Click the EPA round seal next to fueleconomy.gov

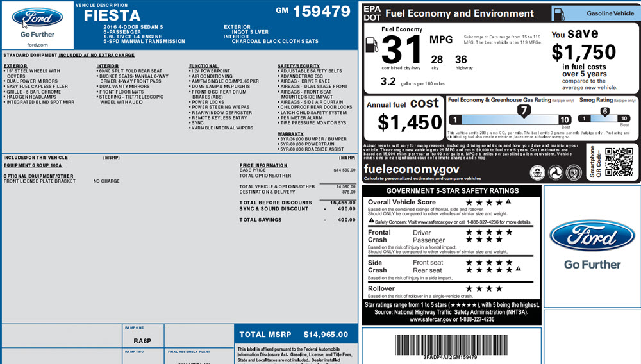click(x=539, y=172)
